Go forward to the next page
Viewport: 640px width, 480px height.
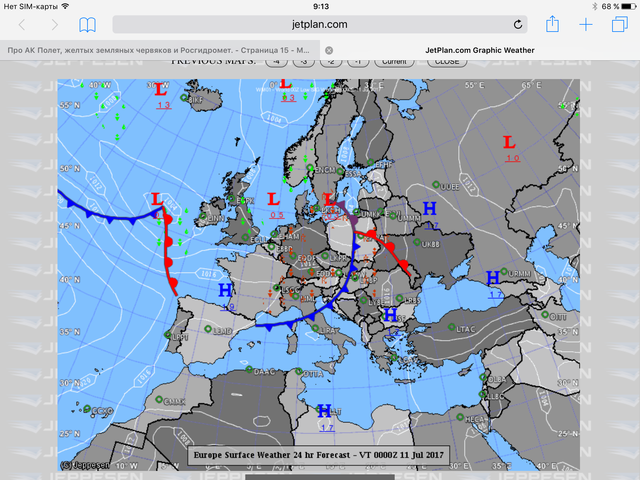click(54, 24)
